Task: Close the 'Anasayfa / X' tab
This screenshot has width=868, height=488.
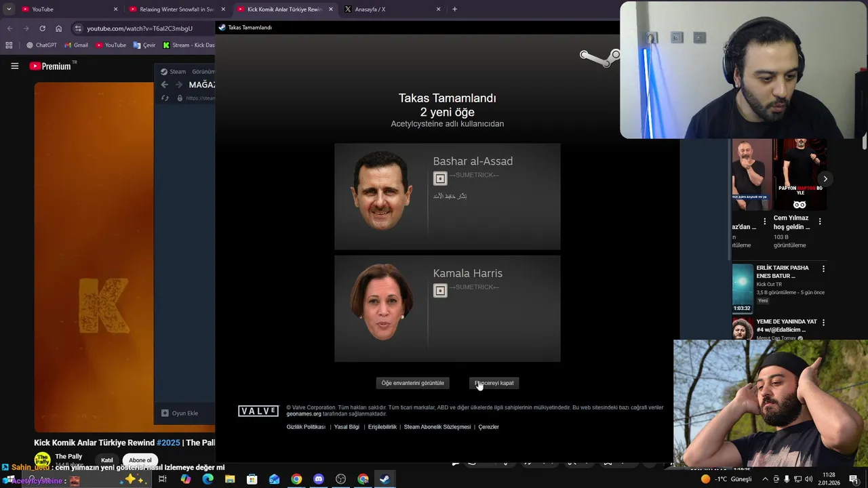Action: [438, 9]
